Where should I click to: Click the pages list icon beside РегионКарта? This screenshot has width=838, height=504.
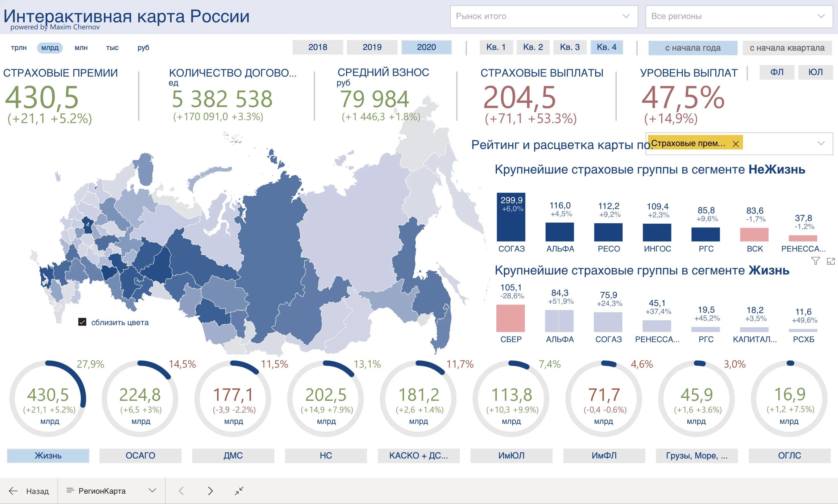point(70,490)
